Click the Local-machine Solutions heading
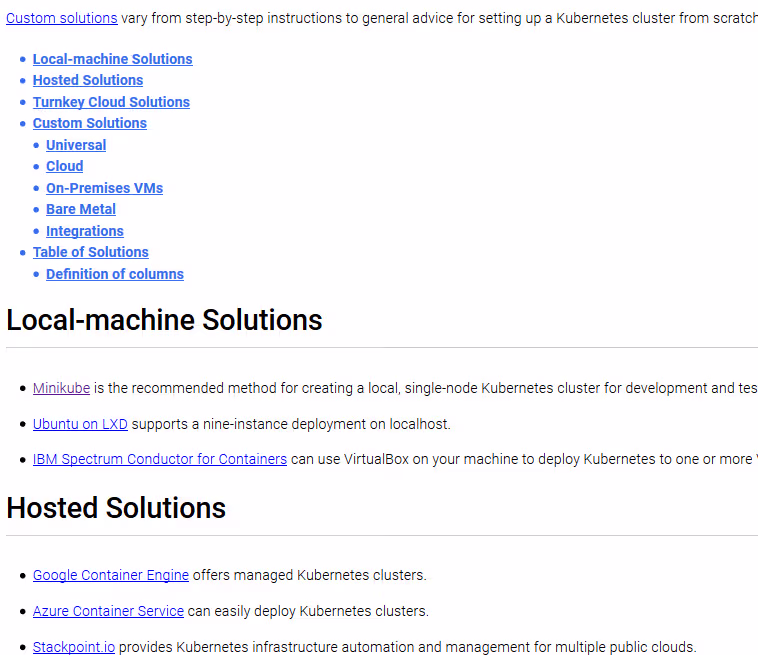The height and width of the screenshot is (655, 758). click(164, 320)
